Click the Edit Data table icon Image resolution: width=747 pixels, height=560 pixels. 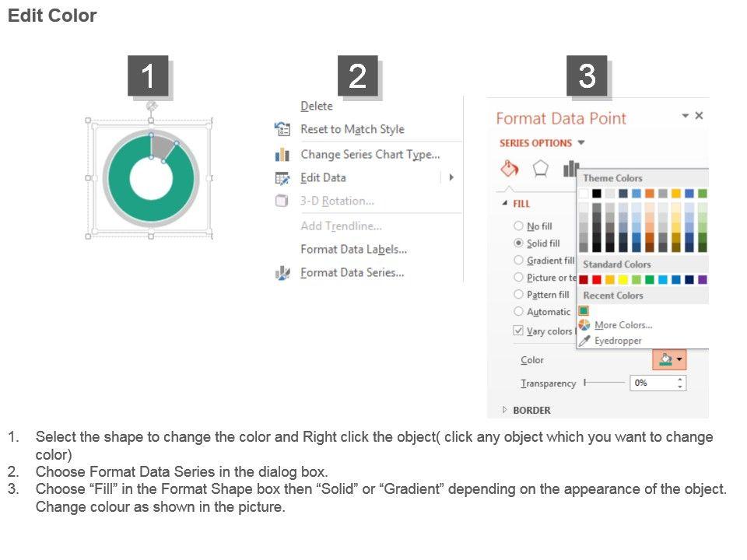click(282, 178)
